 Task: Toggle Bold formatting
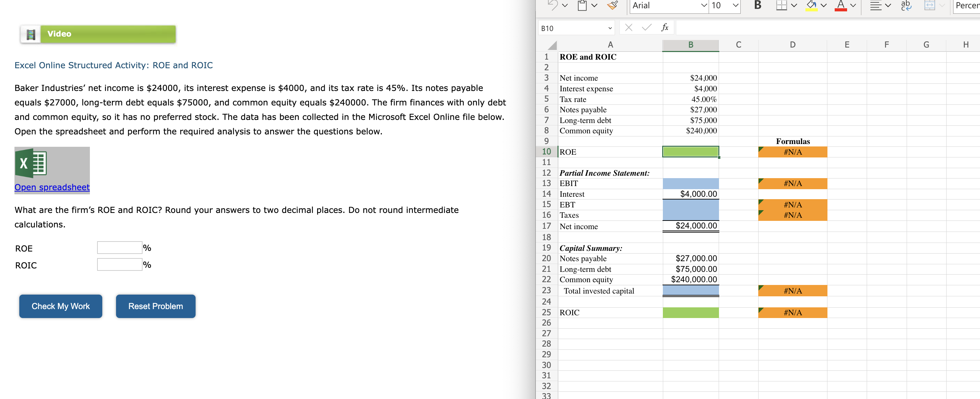coord(758,5)
